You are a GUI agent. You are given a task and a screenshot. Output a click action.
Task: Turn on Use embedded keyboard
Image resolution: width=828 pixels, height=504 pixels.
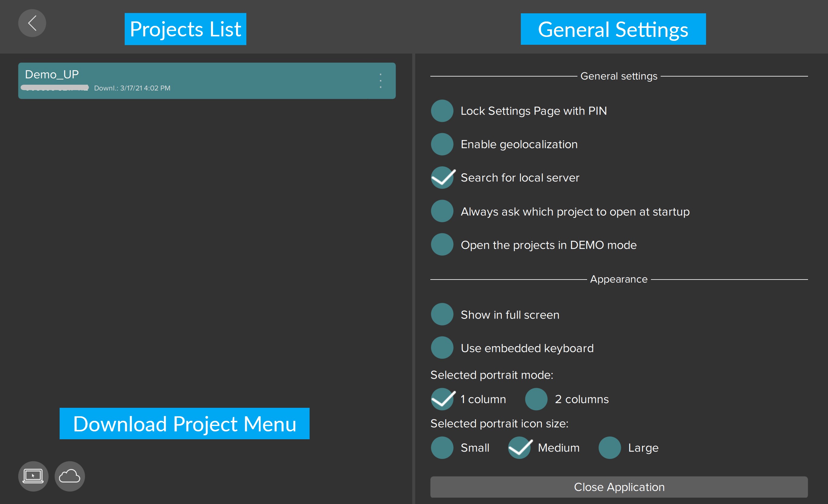point(442,348)
